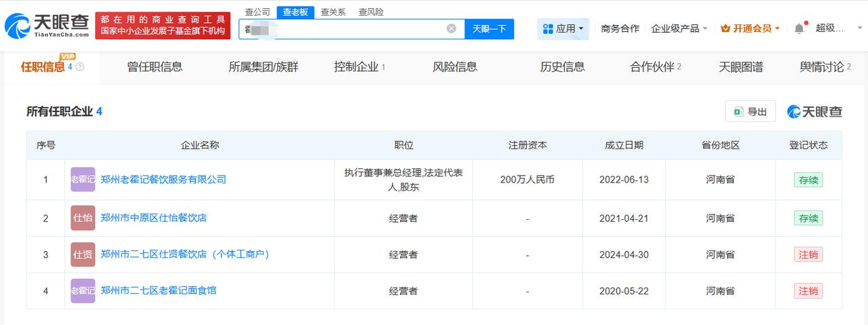The width and height of the screenshot is (868, 325).
Task: Click the 天眼查 logo beside the export button
Action: 814,112
